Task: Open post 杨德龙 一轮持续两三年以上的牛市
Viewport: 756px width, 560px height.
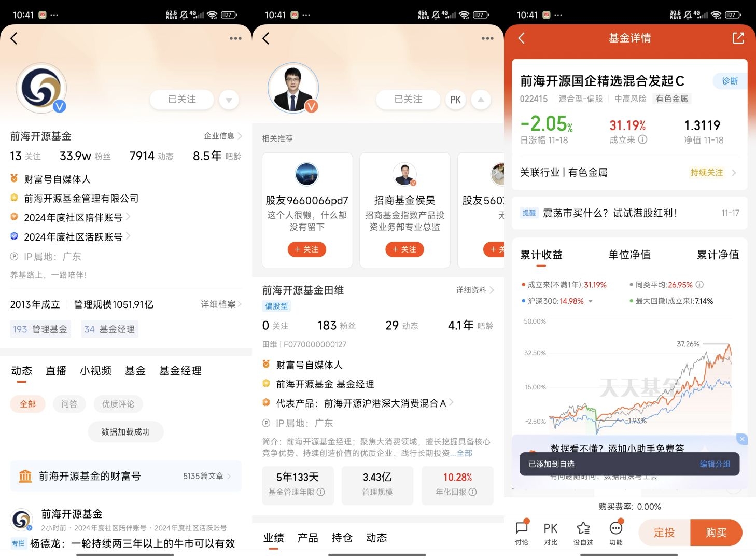Action: click(x=132, y=543)
